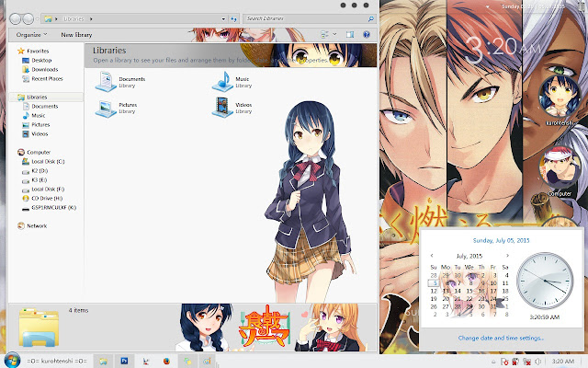Open Recent Places in Favorites
588x368 pixels.
[42, 78]
